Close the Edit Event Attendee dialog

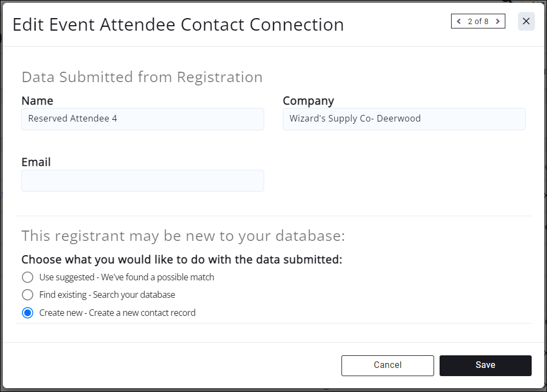[x=526, y=21]
